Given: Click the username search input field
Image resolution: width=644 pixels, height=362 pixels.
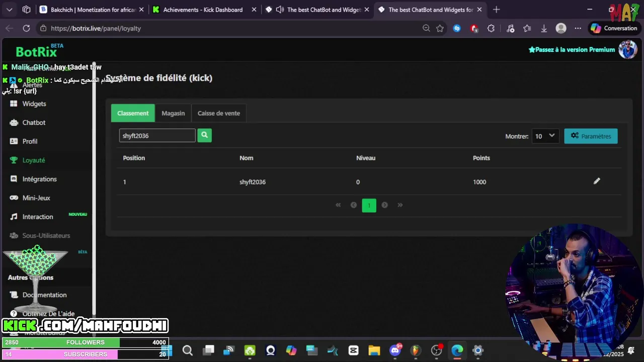Looking at the screenshot, I should point(157,135).
